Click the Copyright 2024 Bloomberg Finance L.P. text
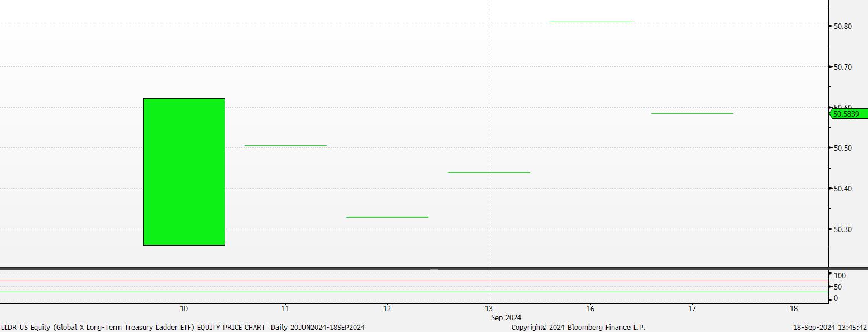The height and width of the screenshot is (332, 868). pyautogui.click(x=578, y=328)
